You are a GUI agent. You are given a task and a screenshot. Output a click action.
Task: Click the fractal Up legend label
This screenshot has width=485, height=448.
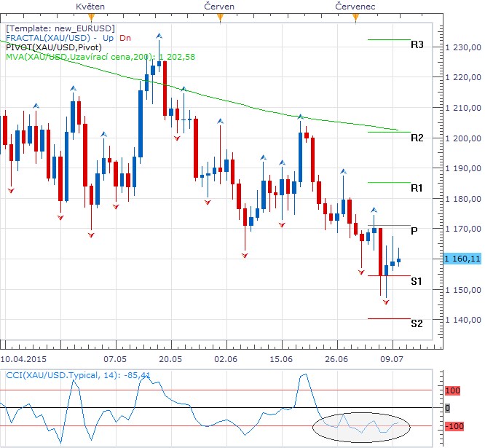tap(108, 38)
